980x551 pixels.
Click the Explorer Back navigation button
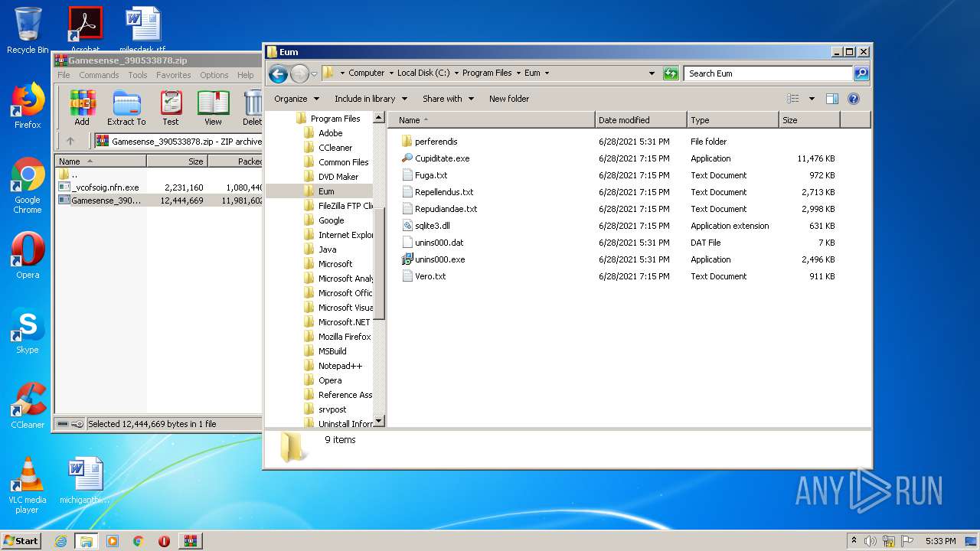click(x=279, y=73)
